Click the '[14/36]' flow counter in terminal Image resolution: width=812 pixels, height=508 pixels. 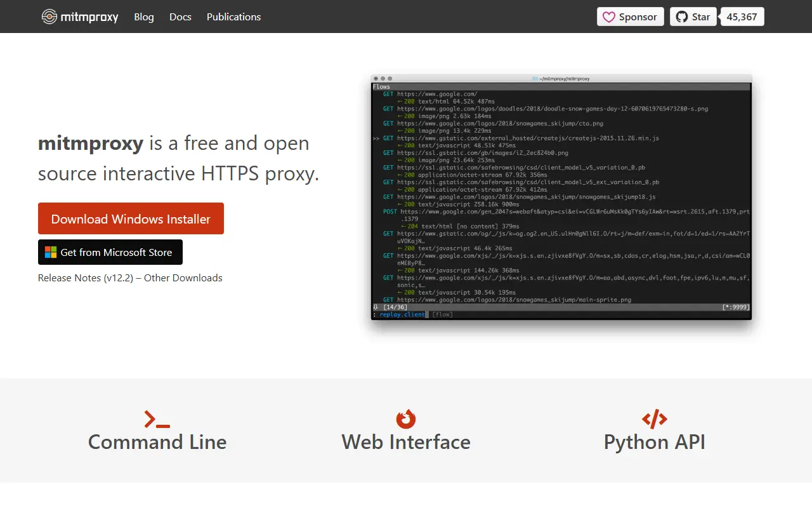click(x=395, y=307)
